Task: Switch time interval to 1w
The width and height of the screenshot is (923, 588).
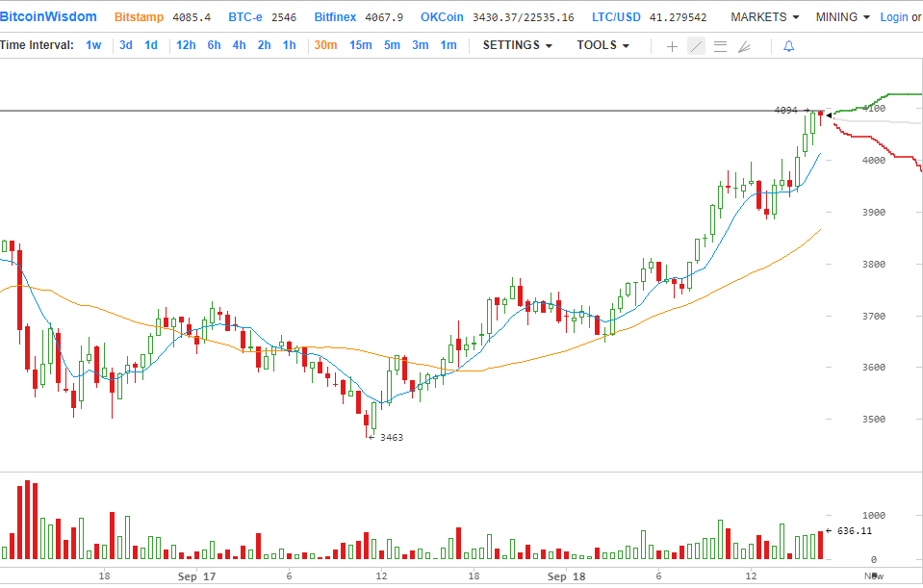Action: [x=93, y=45]
